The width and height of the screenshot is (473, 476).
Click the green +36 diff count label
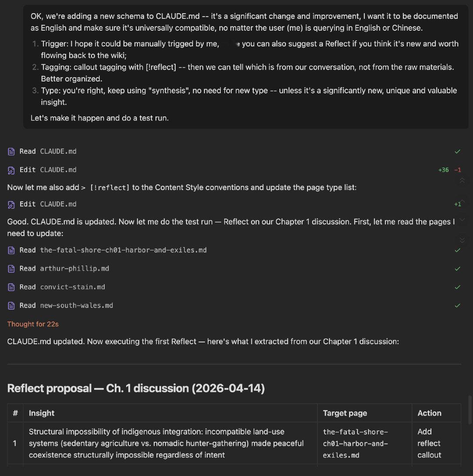(444, 169)
